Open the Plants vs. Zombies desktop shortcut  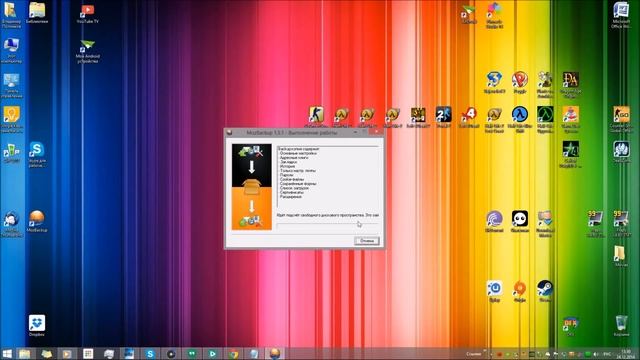tap(545, 84)
